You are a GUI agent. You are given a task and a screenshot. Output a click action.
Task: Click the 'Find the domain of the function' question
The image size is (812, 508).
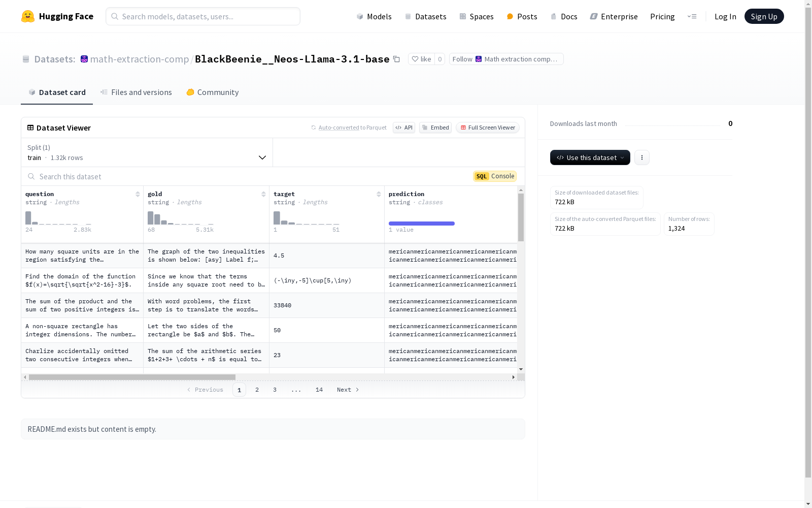82,280
